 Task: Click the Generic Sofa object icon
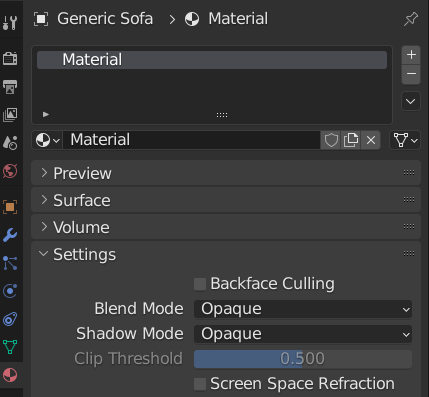click(x=41, y=19)
